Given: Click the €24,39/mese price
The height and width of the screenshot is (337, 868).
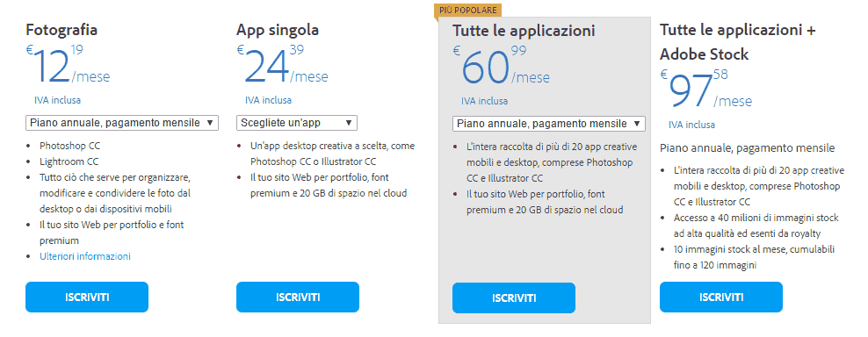Looking at the screenshot, I should pos(282,65).
